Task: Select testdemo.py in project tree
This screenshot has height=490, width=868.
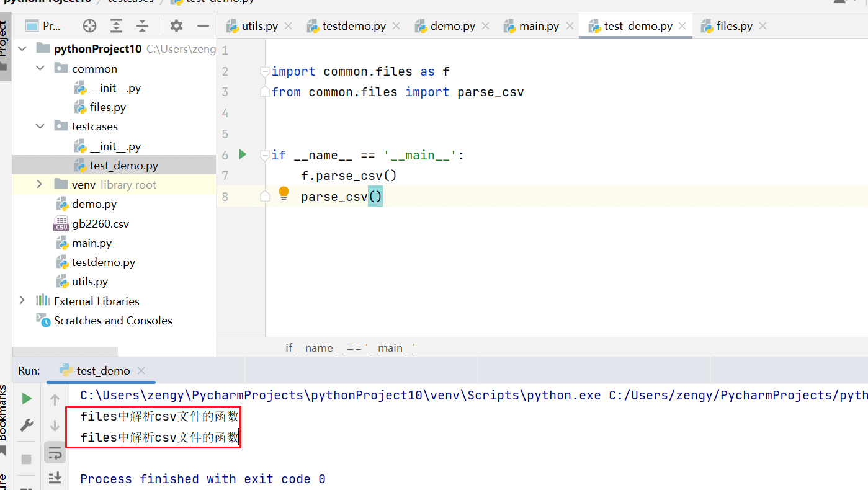Action: pos(104,262)
